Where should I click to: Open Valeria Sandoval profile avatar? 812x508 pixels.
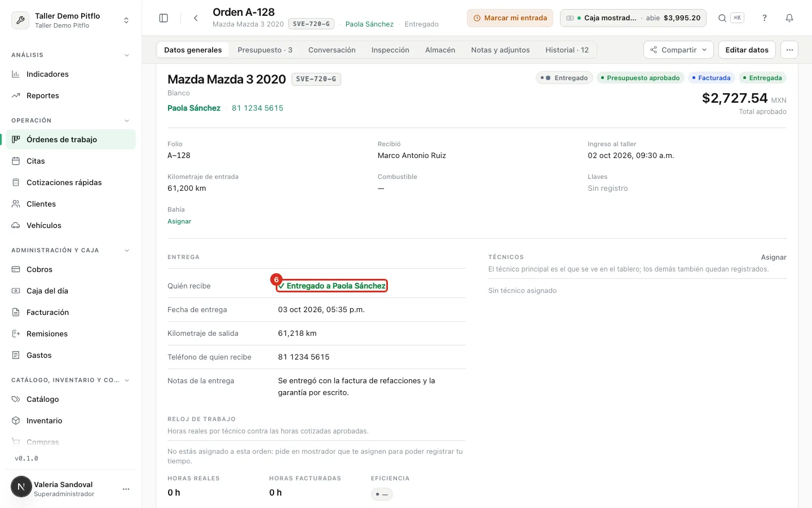pyautogui.click(x=21, y=487)
